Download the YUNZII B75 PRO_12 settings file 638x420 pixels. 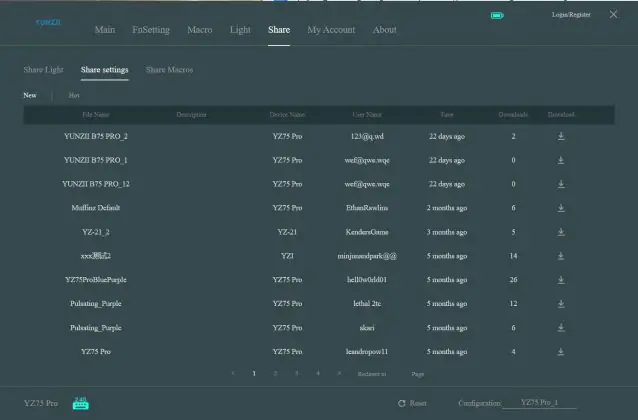point(561,184)
